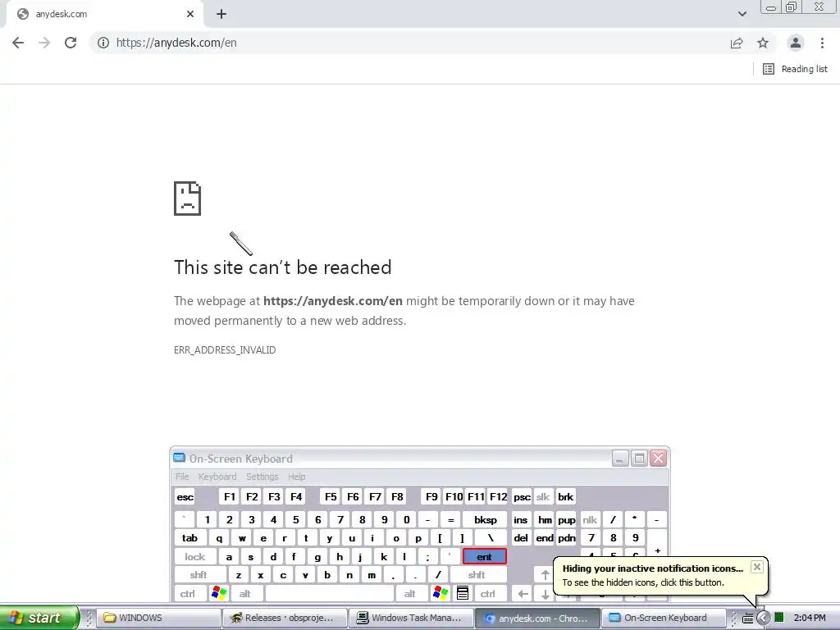The width and height of the screenshot is (840, 630).
Task: Switch to Releases obsproject taskbar button
Action: point(285,618)
